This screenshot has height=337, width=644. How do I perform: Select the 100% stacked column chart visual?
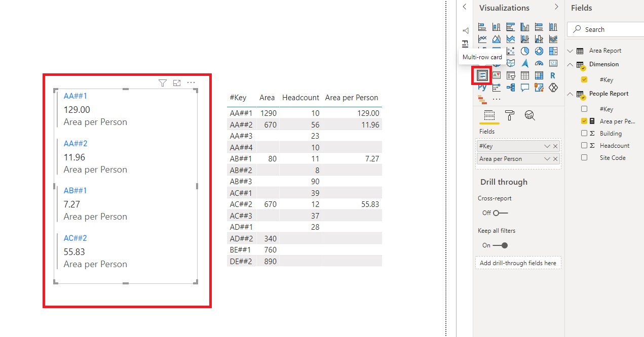pyautogui.click(x=553, y=27)
